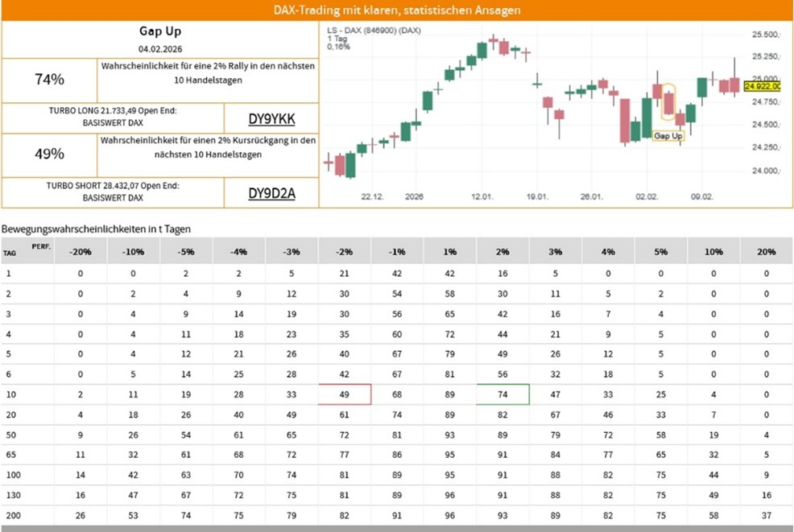Click the TAG row label 200
This screenshot has width=794, height=532.
(12, 516)
